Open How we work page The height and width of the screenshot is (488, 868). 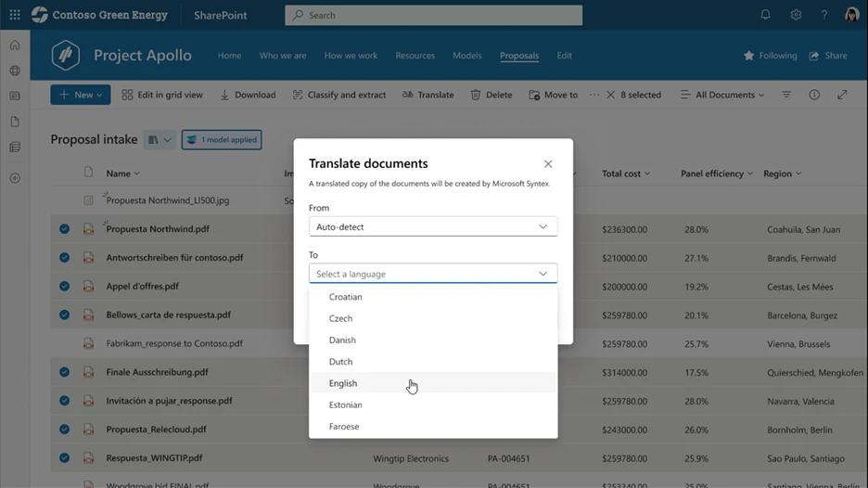(x=351, y=56)
